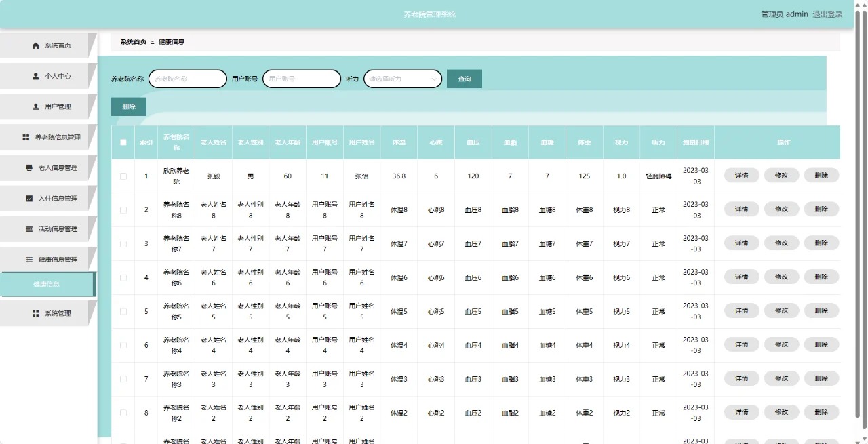Click the 养老院管理系统 title

point(429,14)
